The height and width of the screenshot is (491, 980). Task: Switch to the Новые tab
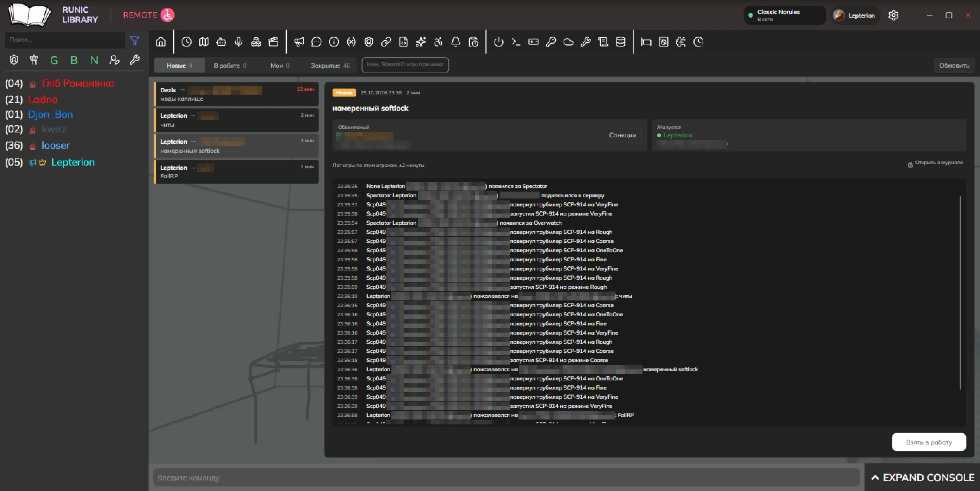point(180,66)
